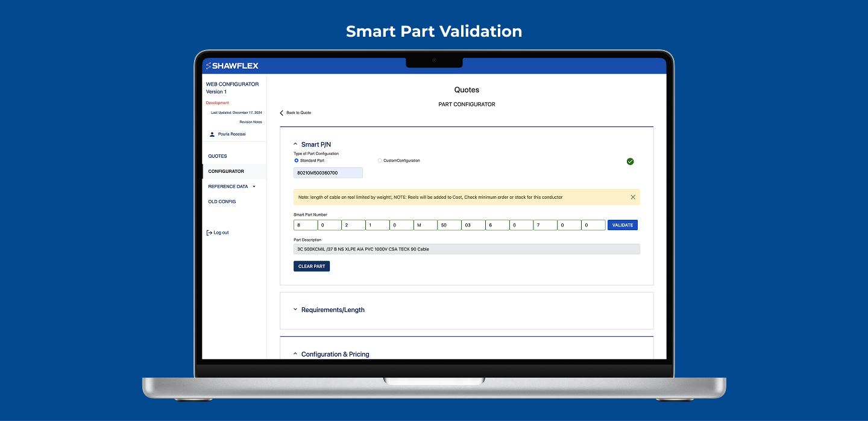The height and width of the screenshot is (421, 868).
Task: Click the part number field 80210M500360700
Action: 328,173
